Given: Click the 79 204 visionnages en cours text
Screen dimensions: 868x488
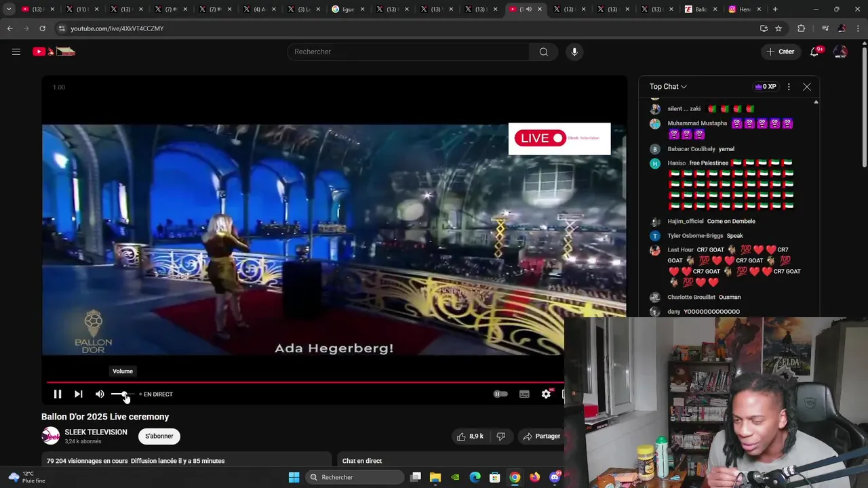Looking at the screenshot, I should click(x=87, y=461).
